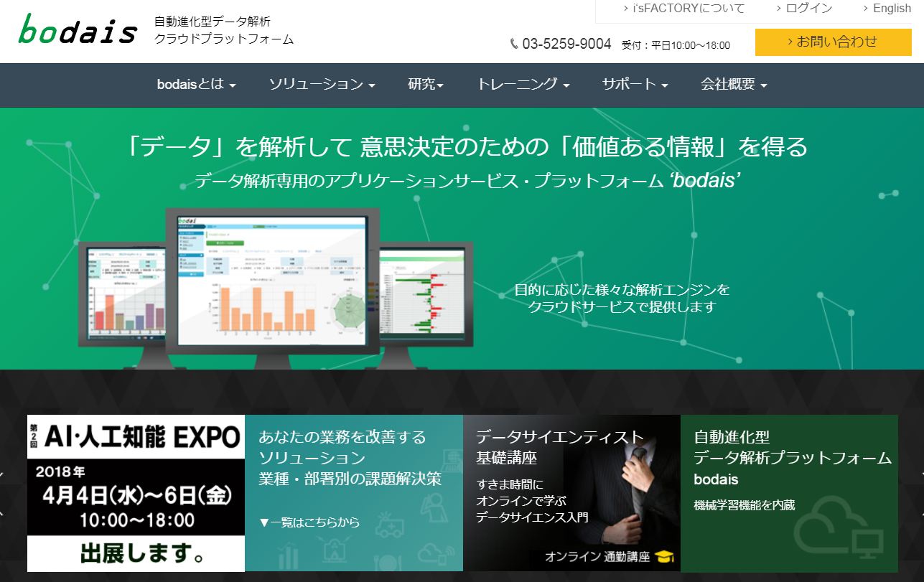Click the phone number 03-5259-9004
The image size is (924, 582).
point(566,44)
